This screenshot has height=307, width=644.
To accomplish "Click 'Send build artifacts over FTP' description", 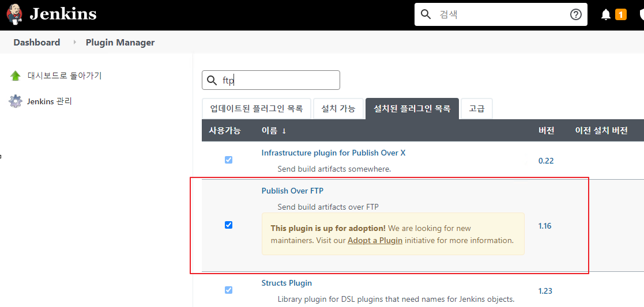I will pyautogui.click(x=328, y=207).
